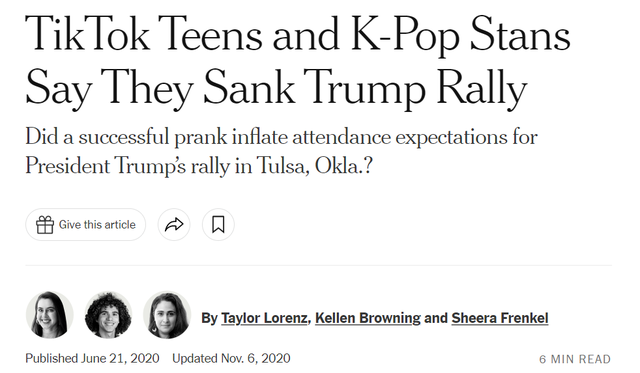
Task: Click headline line "Say They Sank Trump Rally"
Action: pyautogui.click(x=276, y=89)
